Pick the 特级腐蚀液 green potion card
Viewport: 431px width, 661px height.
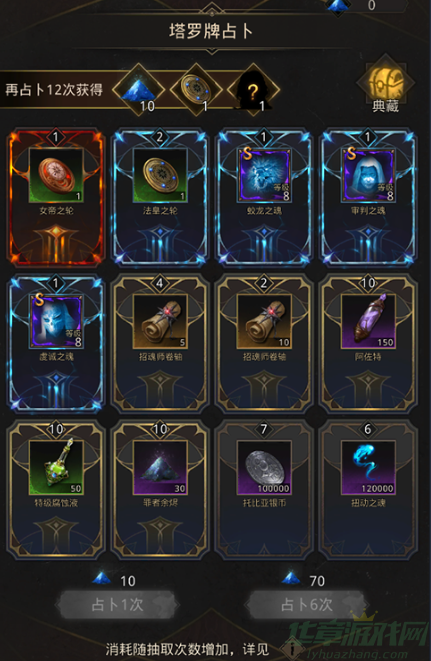56,489
